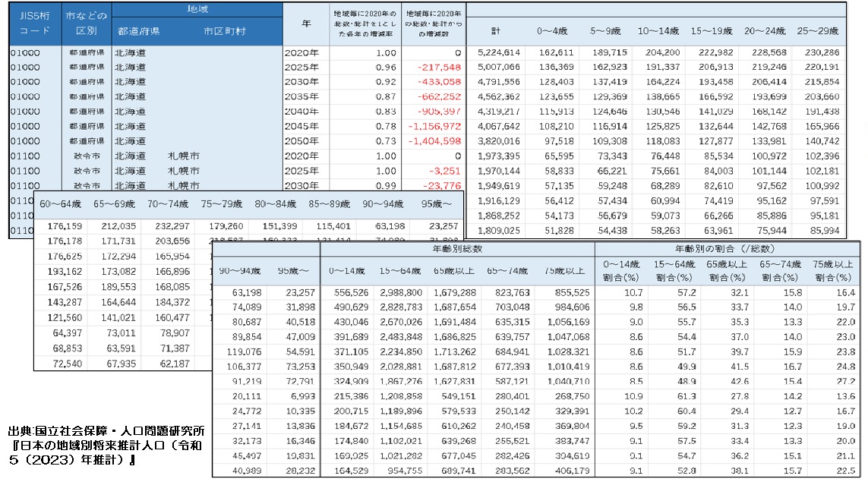Select the "年" column header

306,24
